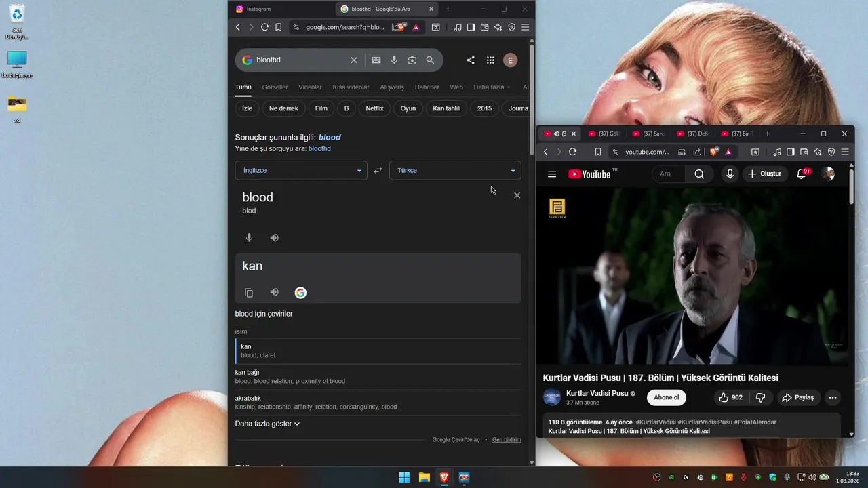The image size is (868, 488).
Task: Click the Google search text field
Action: coord(300,60)
